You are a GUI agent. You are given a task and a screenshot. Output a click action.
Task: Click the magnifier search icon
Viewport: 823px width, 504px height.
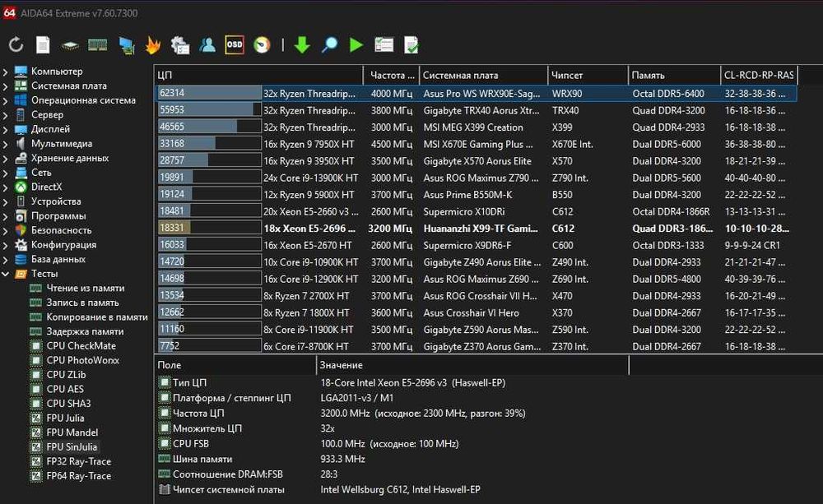(x=330, y=45)
